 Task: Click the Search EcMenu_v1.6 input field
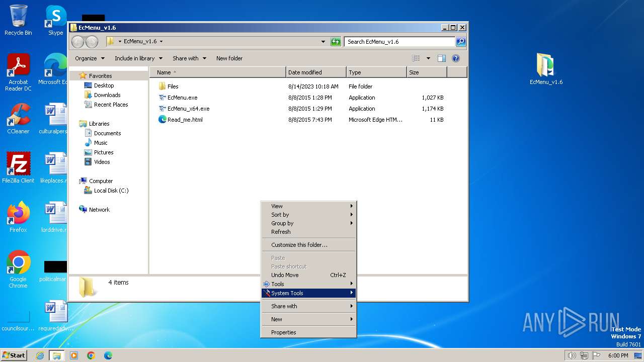(x=400, y=42)
